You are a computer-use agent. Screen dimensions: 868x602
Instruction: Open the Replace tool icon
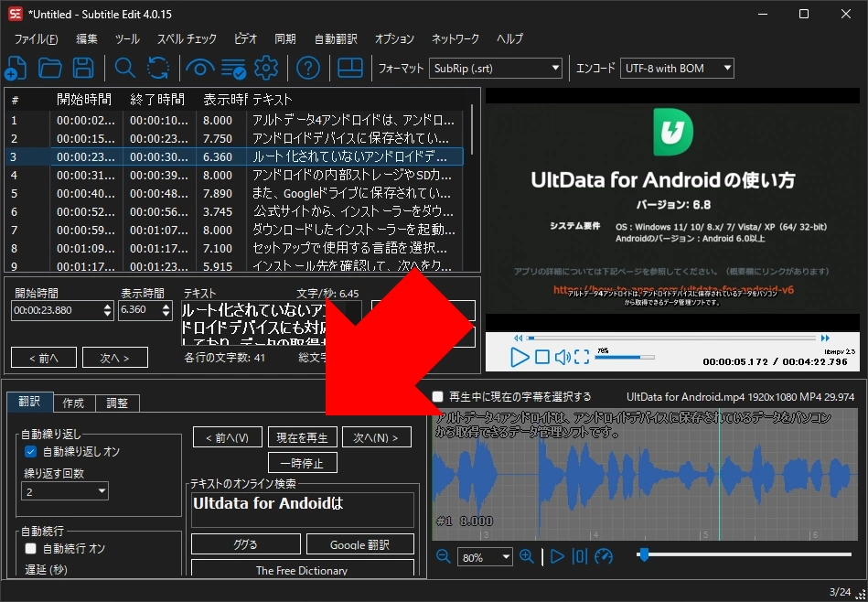point(158,68)
